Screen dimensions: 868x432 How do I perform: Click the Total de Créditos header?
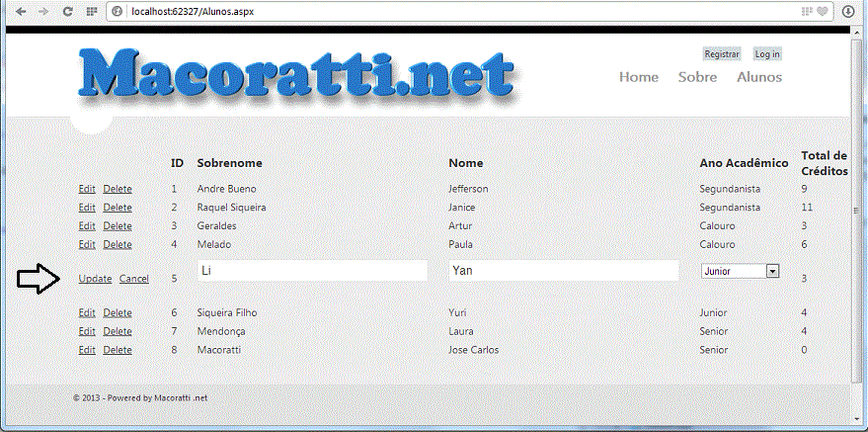point(825,163)
